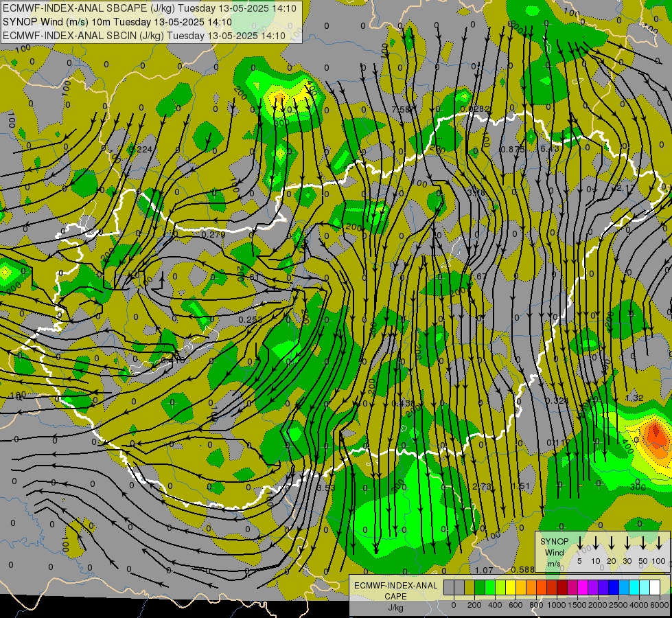
Task: Click the 'SYNOP Wind m/s' legend label
Action: point(554,552)
